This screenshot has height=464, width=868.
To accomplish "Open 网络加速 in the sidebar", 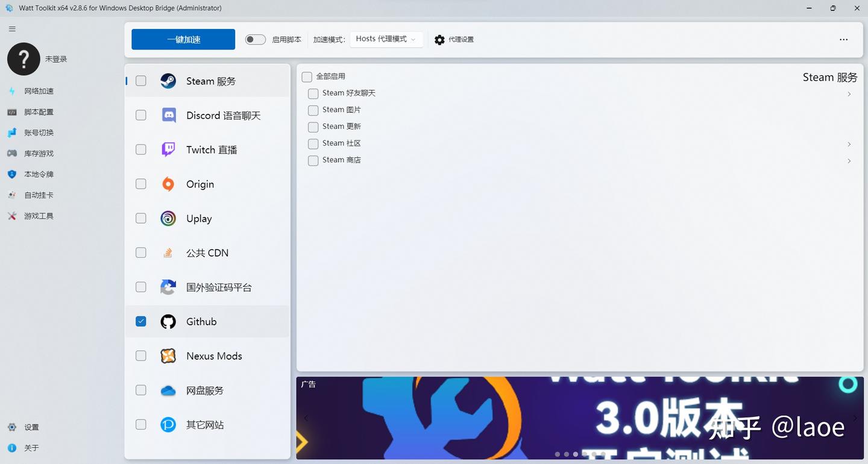I will (x=39, y=91).
